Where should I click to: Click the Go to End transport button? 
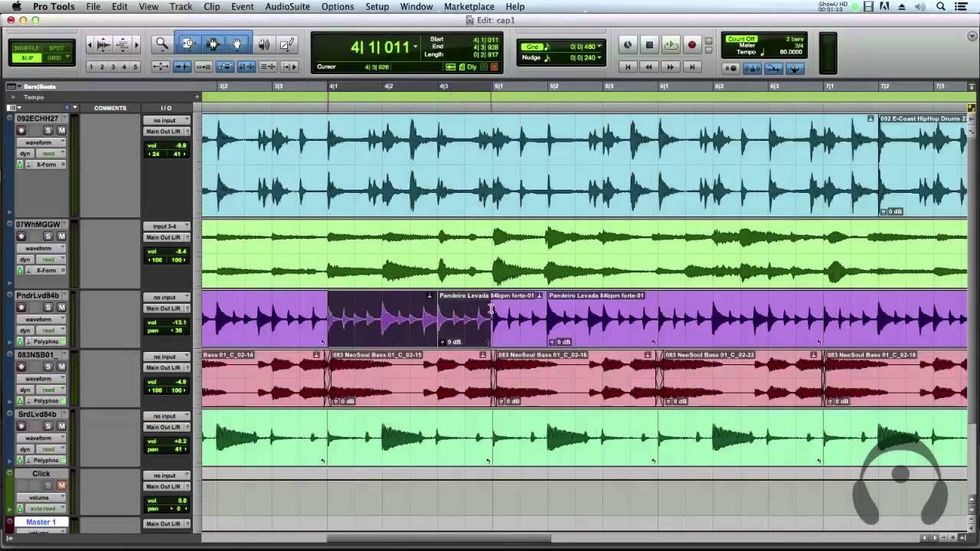[692, 67]
